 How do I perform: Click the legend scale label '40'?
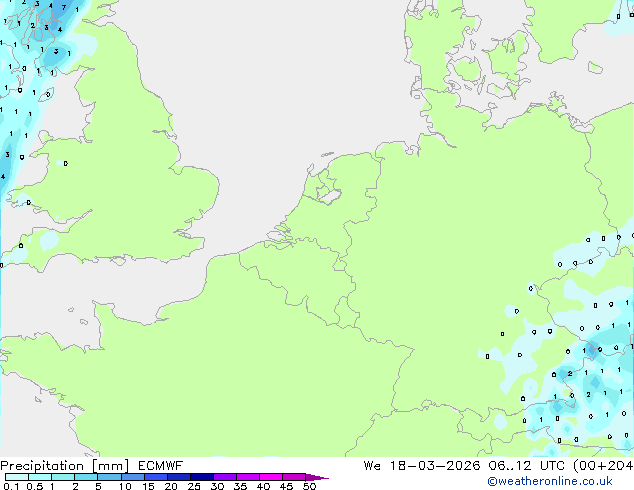point(263,486)
